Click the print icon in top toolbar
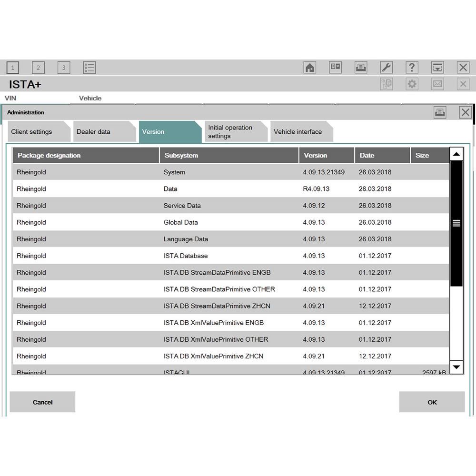 [x=361, y=68]
